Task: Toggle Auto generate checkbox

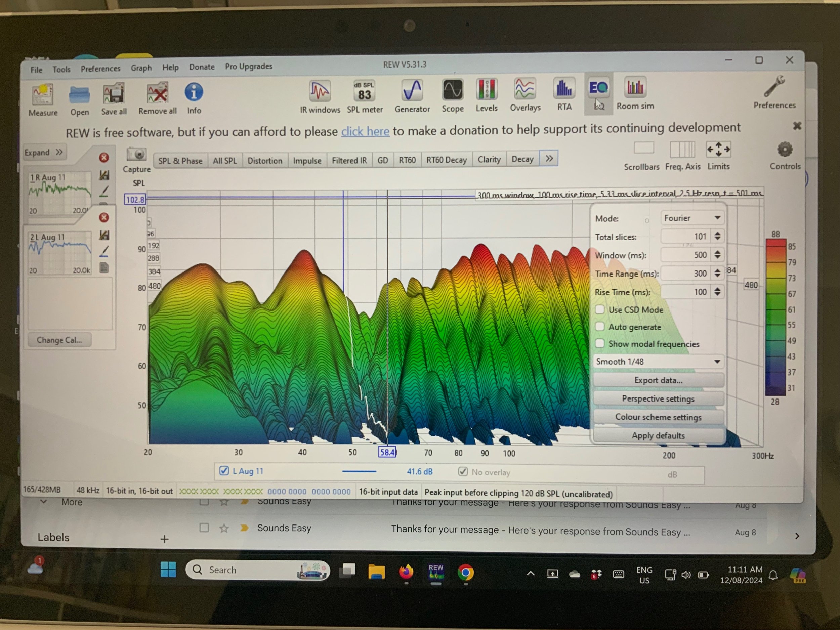Action: [600, 327]
